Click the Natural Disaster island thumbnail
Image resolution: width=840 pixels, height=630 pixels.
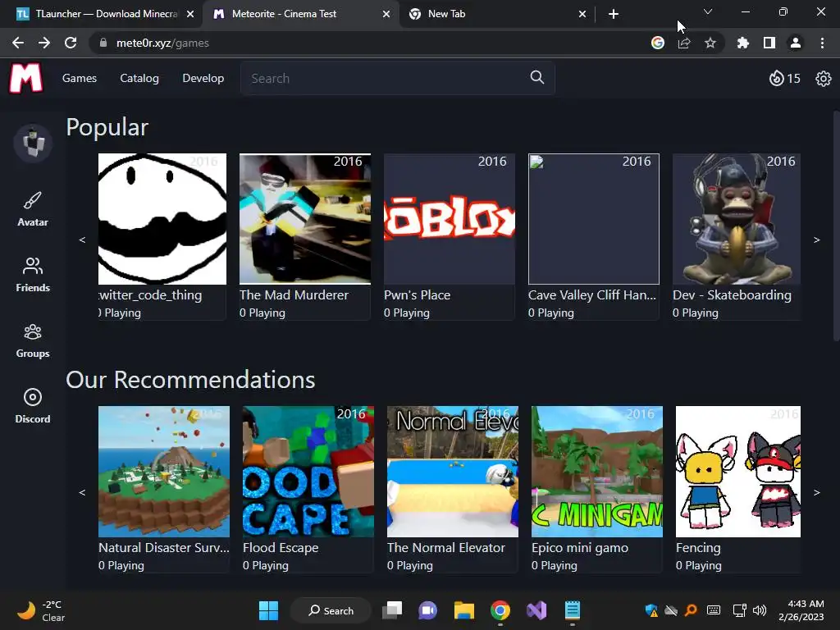[x=164, y=472]
